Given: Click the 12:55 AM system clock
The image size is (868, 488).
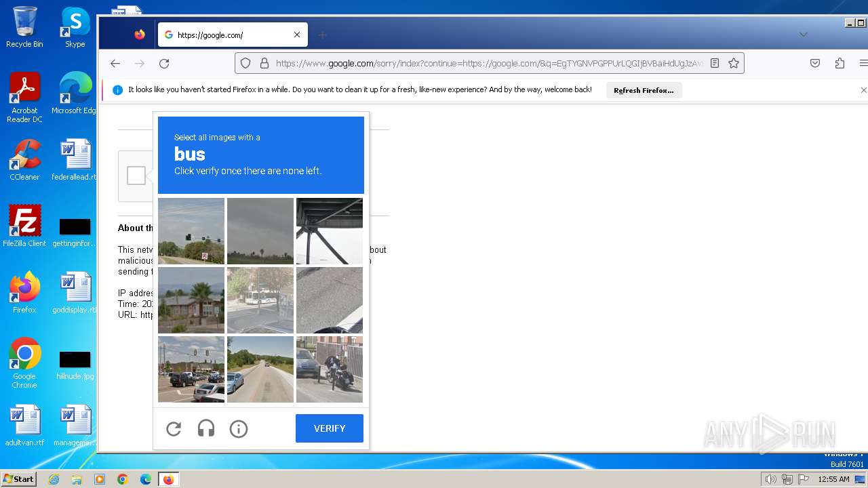Looking at the screenshot, I should click(x=833, y=479).
